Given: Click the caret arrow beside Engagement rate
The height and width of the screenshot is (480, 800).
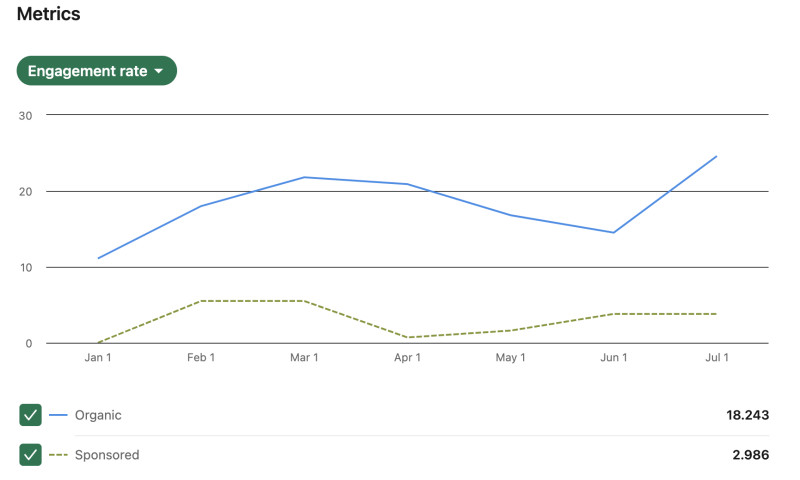Looking at the screenshot, I should tap(158, 71).
